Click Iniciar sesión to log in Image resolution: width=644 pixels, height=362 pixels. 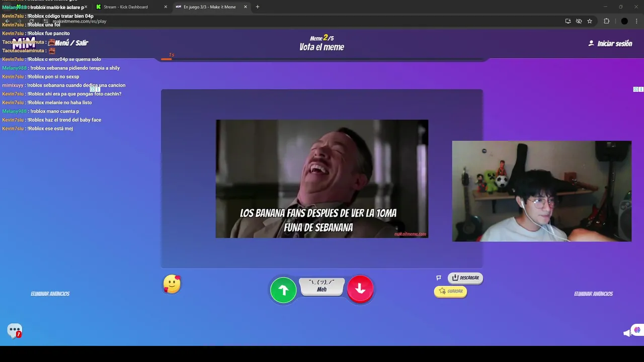tap(610, 44)
